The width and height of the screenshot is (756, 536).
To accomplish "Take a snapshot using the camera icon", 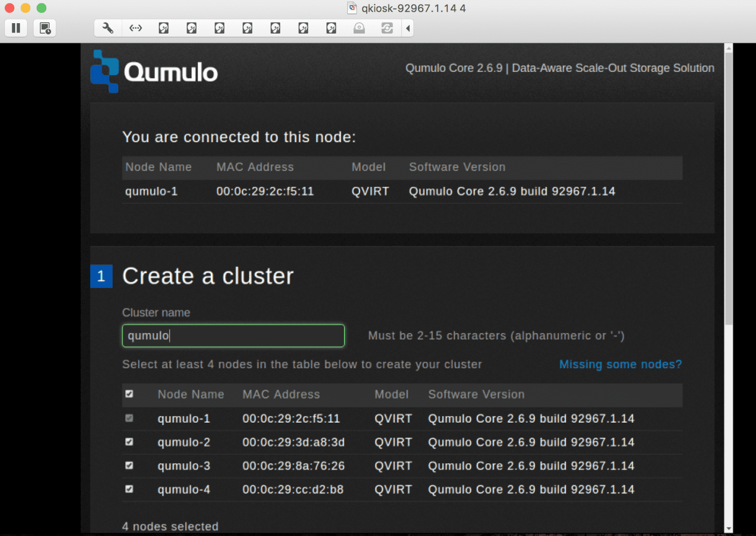I will pos(45,28).
